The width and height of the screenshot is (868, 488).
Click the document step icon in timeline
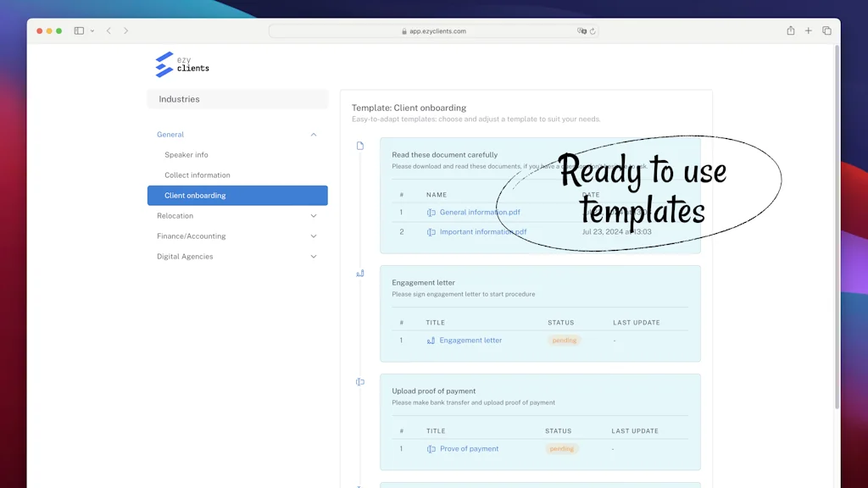pos(360,146)
